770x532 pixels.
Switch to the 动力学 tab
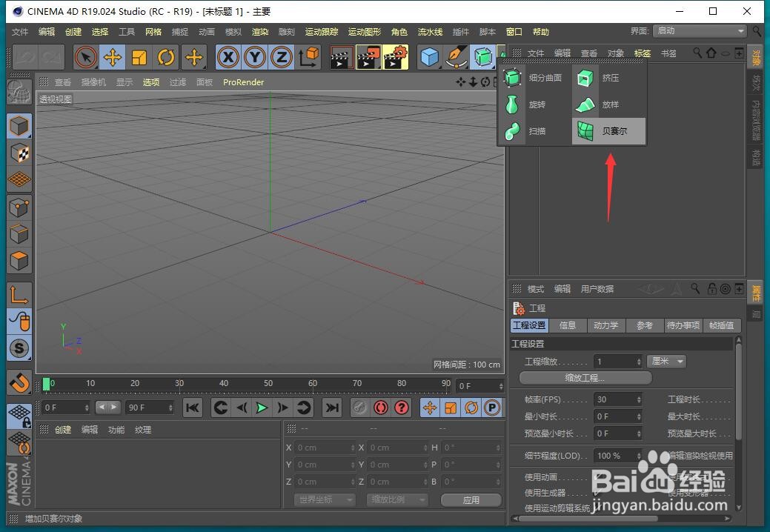pos(606,325)
